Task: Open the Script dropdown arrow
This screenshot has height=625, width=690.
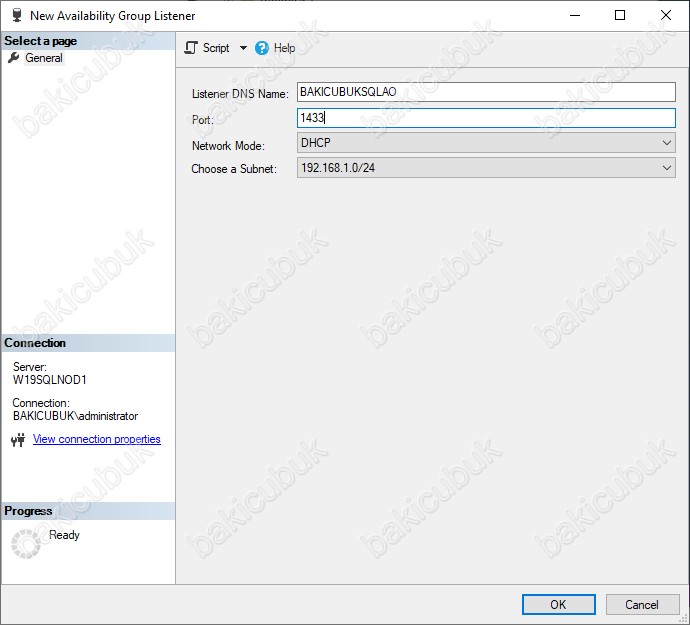Action: 243,48
